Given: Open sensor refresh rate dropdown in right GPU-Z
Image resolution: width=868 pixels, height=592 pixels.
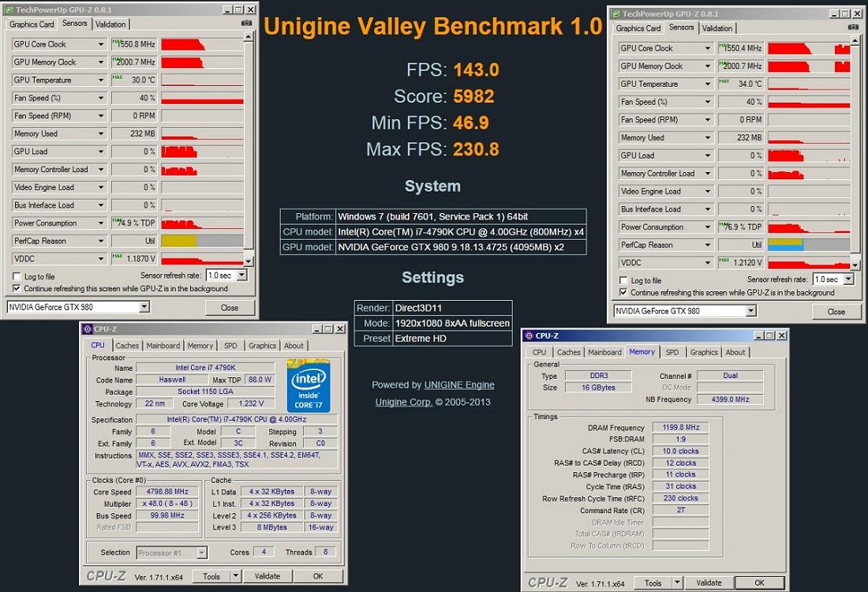Looking at the screenshot, I should tap(848, 279).
